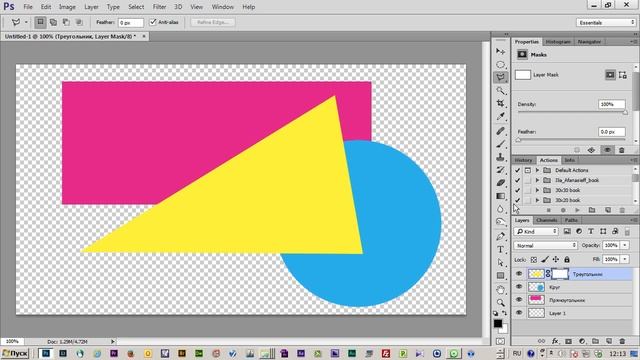Image resolution: width=640 pixels, height=360 pixels.
Task: Expand Default Actions folder
Action: [x=537, y=170]
